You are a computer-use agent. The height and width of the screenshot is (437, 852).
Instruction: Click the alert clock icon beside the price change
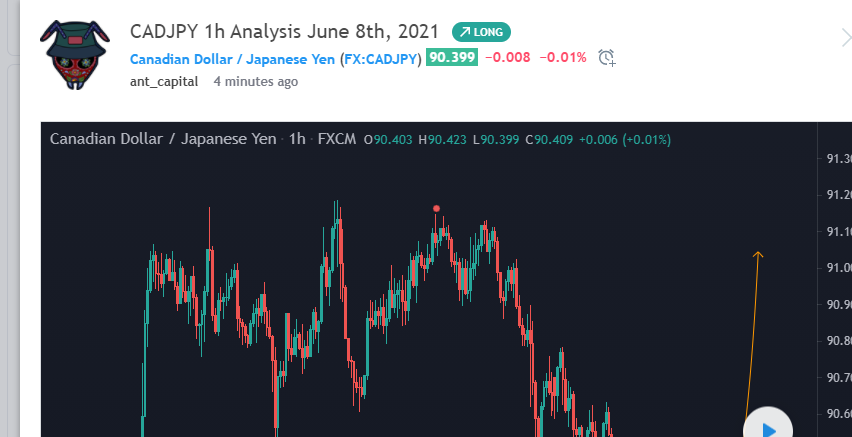coord(607,58)
